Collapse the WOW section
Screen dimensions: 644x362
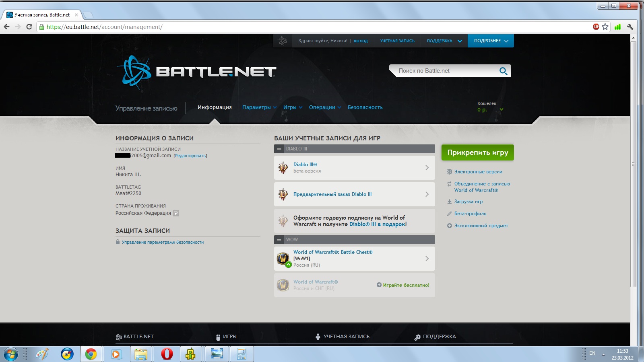pos(279,240)
